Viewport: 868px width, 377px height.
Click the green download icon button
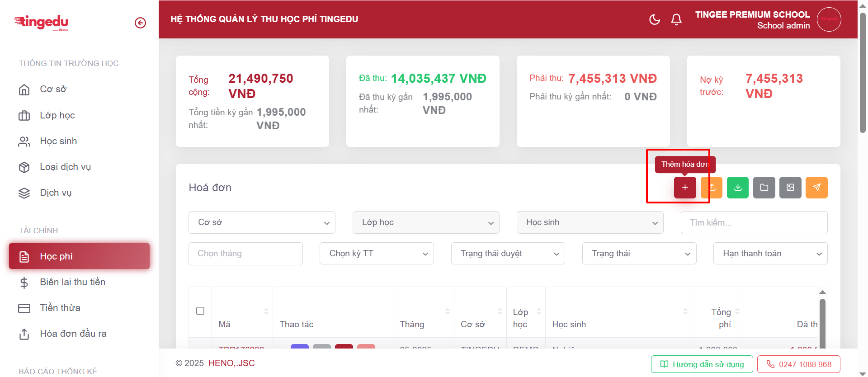click(738, 188)
